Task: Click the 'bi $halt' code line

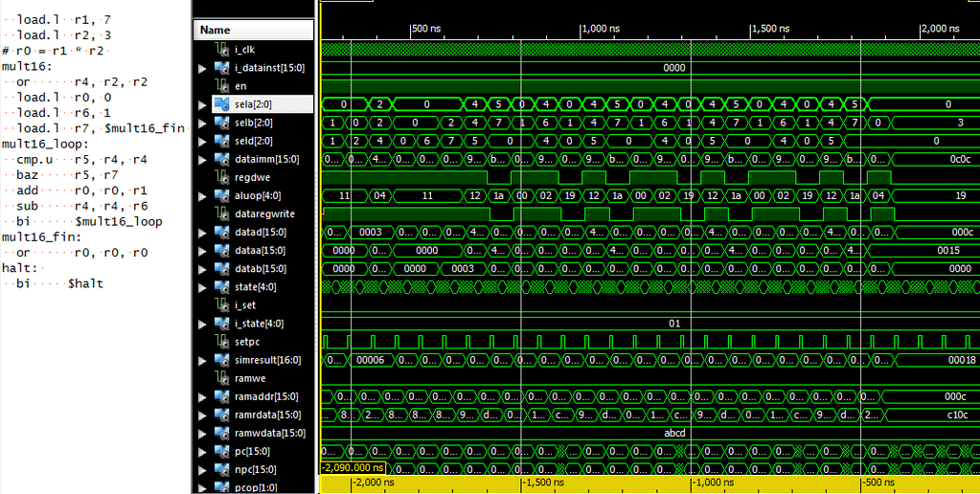Action: click(60, 284)
